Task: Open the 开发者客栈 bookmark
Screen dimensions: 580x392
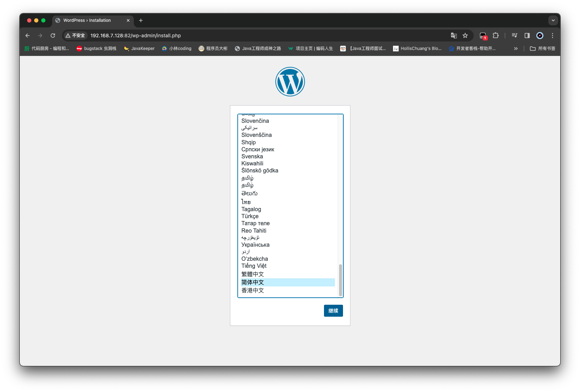Action: pos(472,49)
